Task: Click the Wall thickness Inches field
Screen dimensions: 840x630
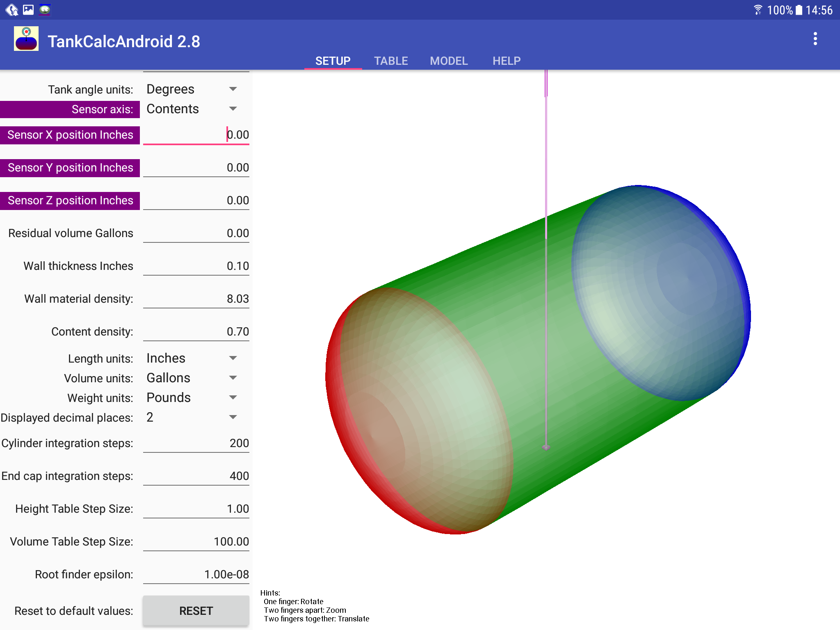Action: [x=196, y=266]
